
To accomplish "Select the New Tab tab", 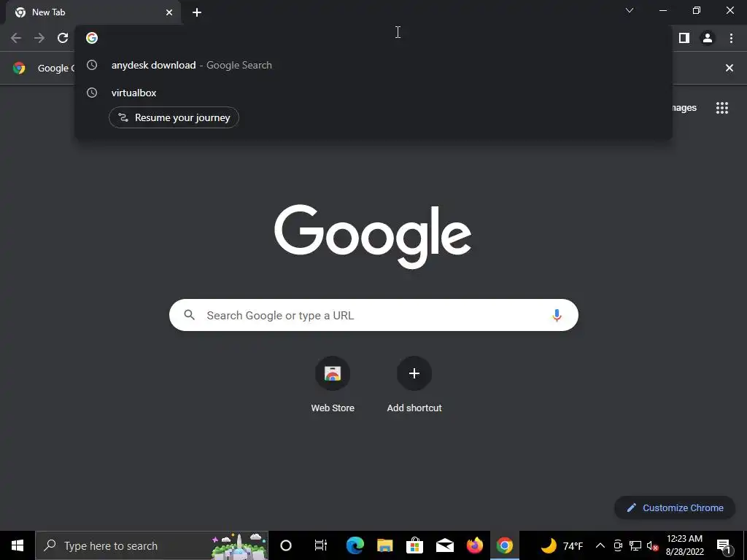I will (93, 12).
